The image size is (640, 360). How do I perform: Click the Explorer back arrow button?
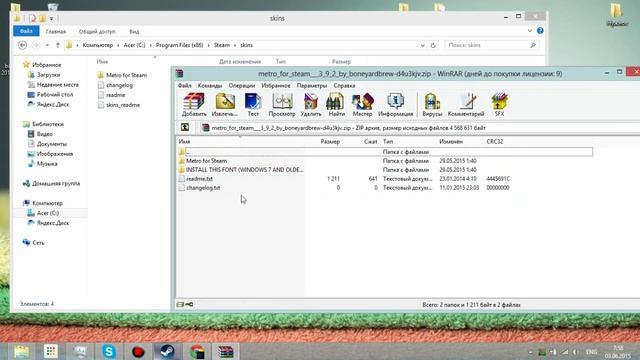pyautogui.click(x=22, y=45)
